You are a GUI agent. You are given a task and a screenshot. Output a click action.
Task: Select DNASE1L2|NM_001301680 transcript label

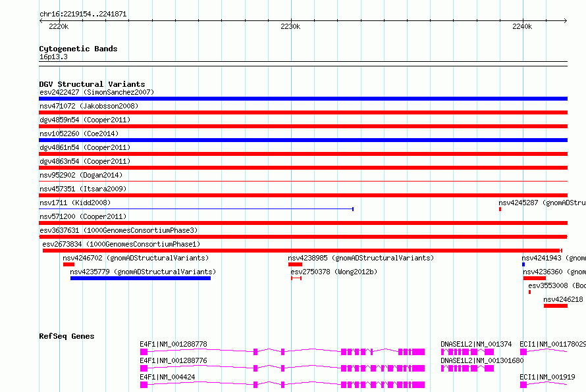pyautogui.click(x=482, y=360)
